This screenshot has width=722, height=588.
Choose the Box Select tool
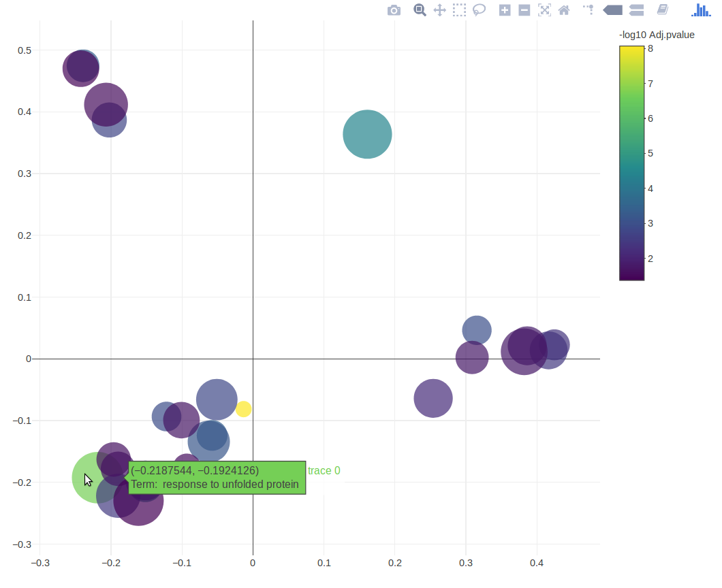(x=459, y=10)
